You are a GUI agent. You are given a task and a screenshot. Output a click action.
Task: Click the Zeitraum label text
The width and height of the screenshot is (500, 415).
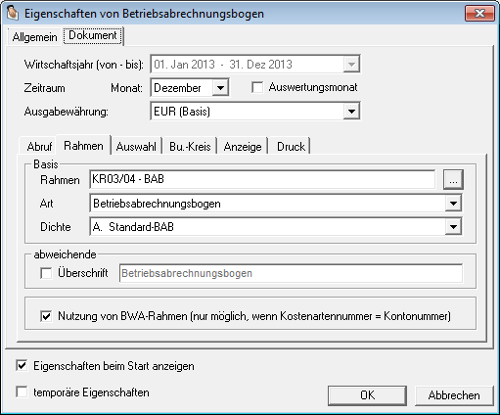44,88
